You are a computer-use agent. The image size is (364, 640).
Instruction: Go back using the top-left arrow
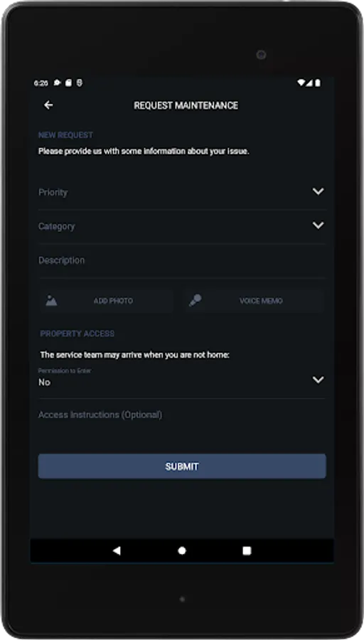[48, 105]
